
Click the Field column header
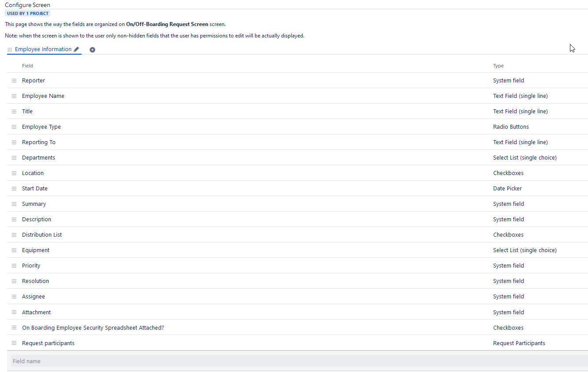click(27, 66)
